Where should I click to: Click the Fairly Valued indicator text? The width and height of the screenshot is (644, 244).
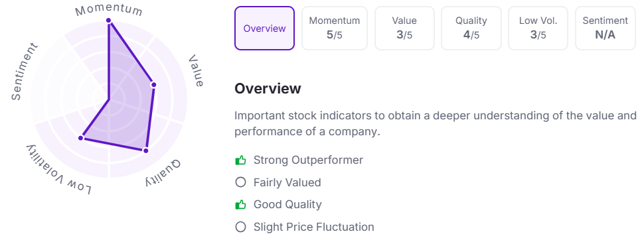point(287,182)
